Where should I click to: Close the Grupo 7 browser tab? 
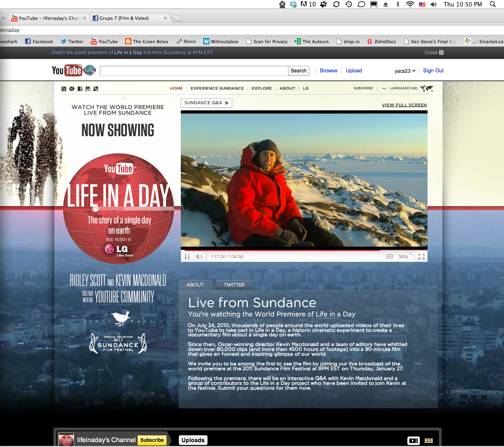point(165,18)
